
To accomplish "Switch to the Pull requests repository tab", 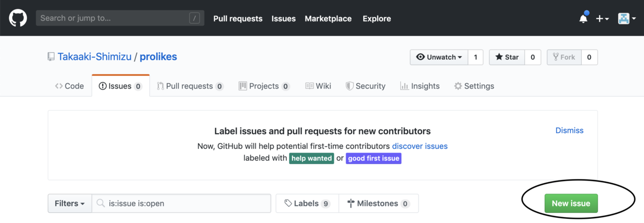I will (190, 86).
